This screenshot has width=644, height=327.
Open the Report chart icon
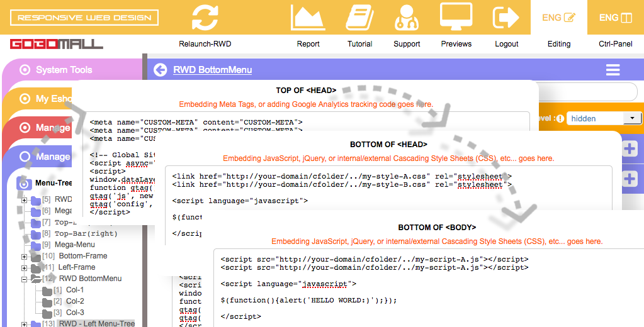pyautogui.click(x=308, y=17)
